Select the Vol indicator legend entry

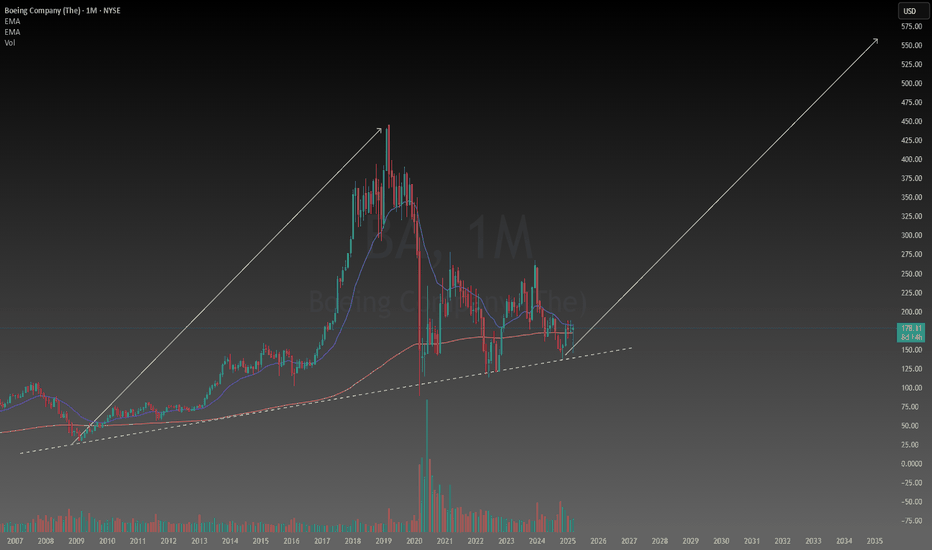pyautogui.click(x=10, y=43)
